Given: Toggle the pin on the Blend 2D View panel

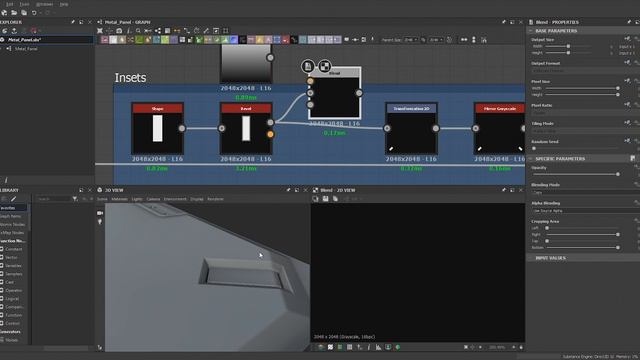Looking at the screenshot, I should coord(504,190).
